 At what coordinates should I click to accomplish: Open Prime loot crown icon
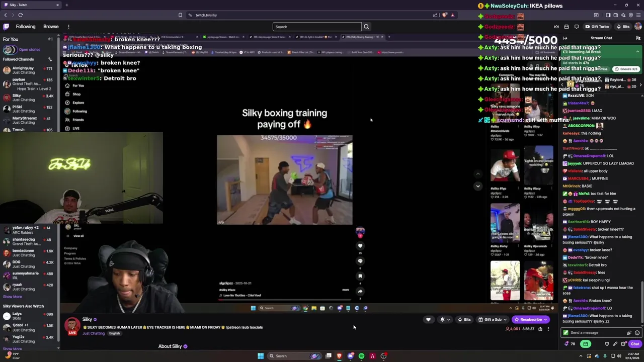click(556, 27)
